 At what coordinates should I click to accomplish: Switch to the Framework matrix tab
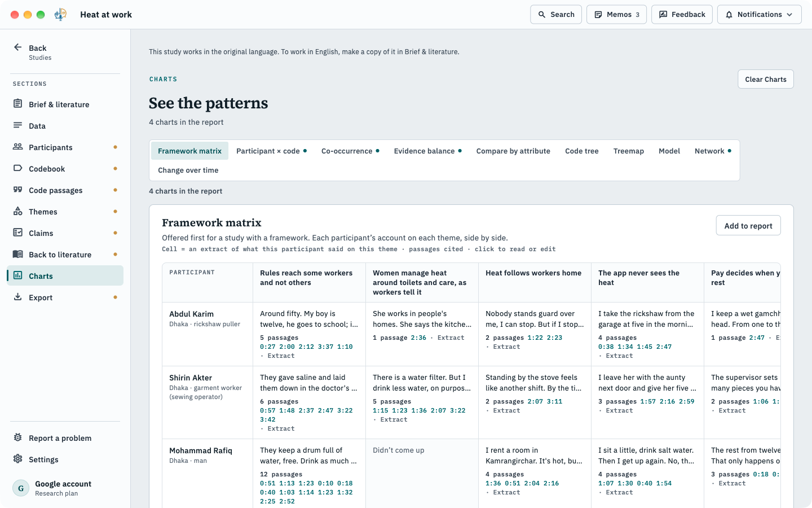pos(189,151)
